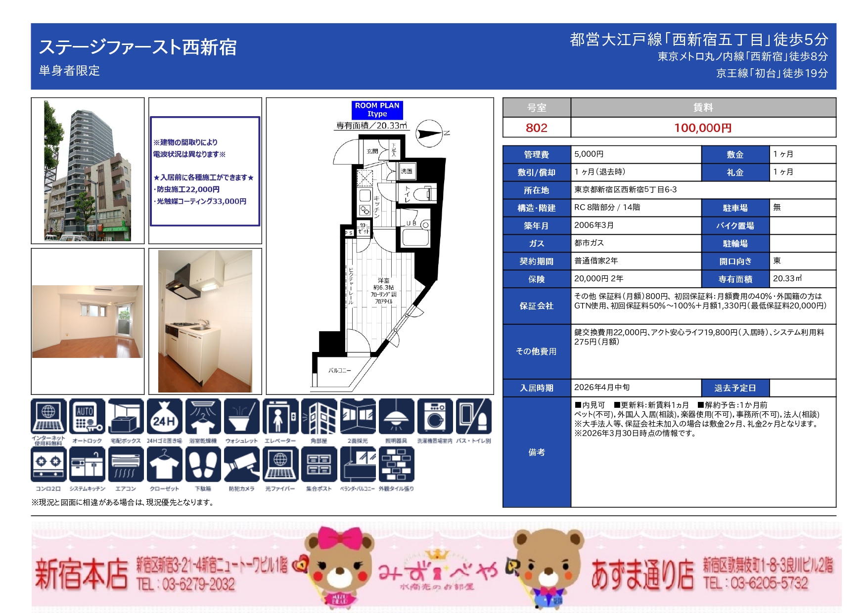The image size is (868, 613).
Task: Click the building exterior photo
Action: tap(88, 171)
